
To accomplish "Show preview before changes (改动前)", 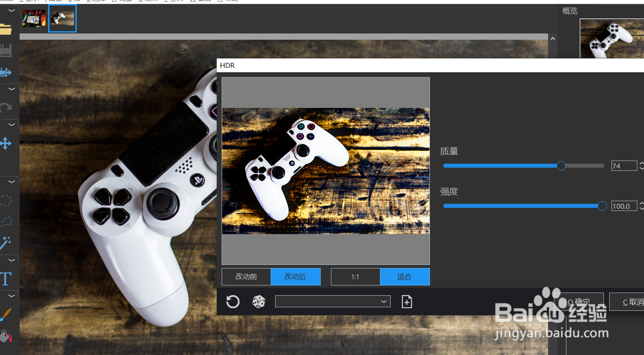I will 246,277.
